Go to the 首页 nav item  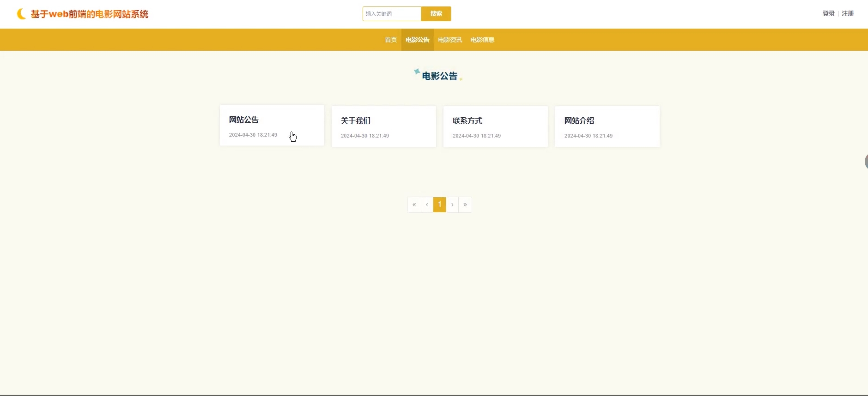391,40
